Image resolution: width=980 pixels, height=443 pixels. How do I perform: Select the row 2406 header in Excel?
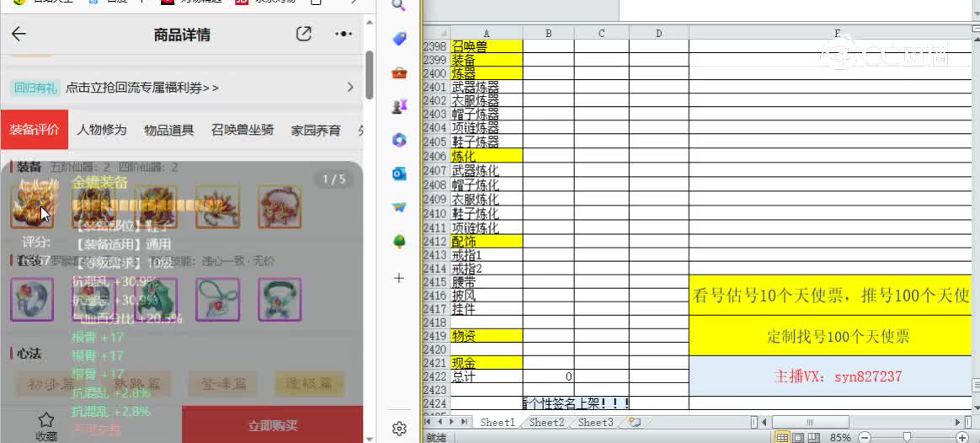[435, 156]
